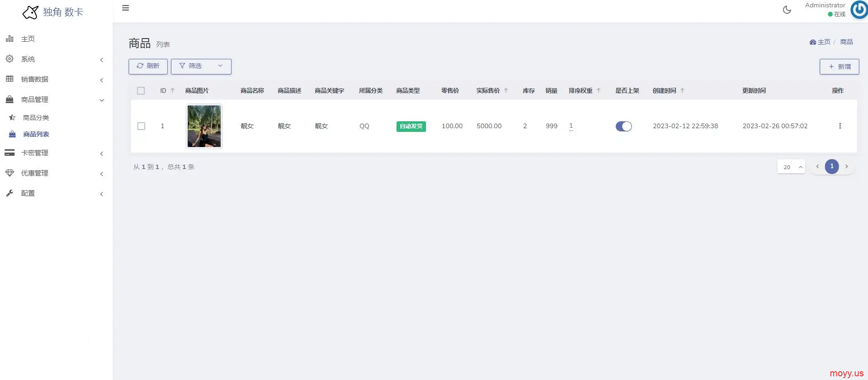This screenshot has width=868, height=380.
Task: Sort by 创建时间 column arrow
Action: pos(682,91)
